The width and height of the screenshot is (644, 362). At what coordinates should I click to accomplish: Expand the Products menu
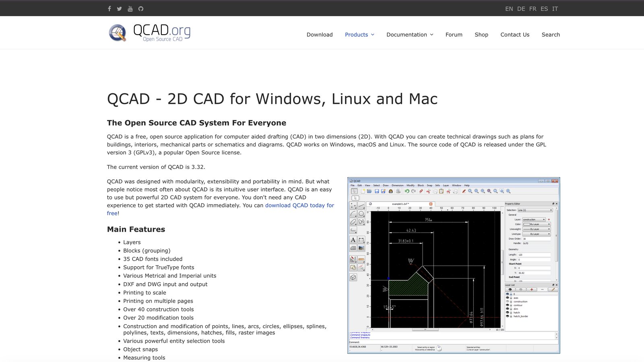tap(359, 35)
